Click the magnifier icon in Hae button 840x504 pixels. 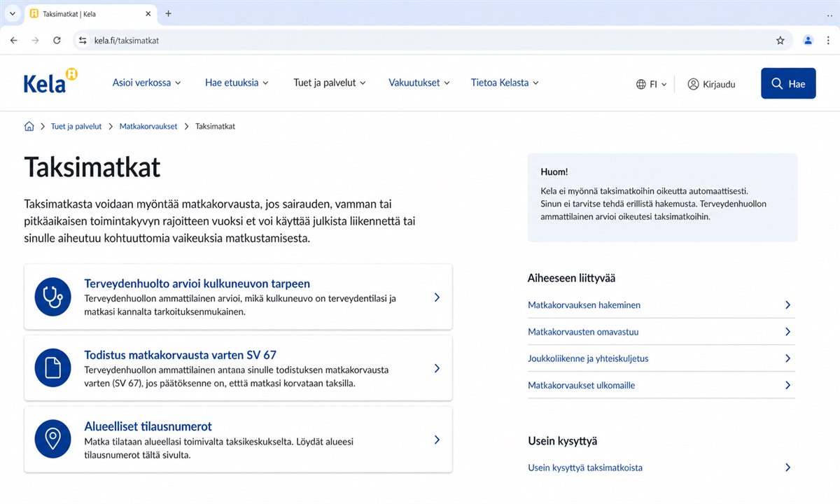click(x=777, y=83)
